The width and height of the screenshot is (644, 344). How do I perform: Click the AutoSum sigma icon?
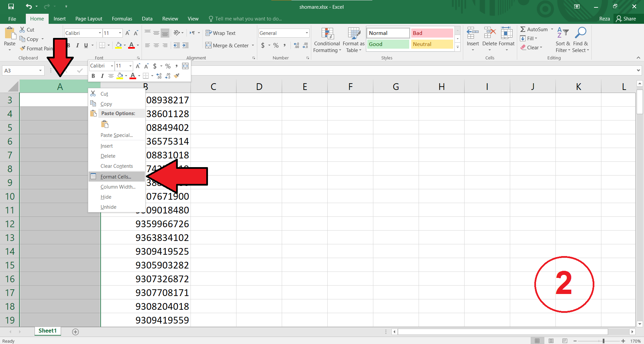click(x=523, y=30)
